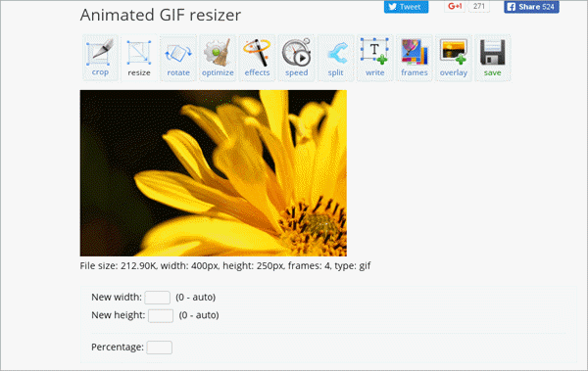
Task: Open the overlay tool
Action: (x=454, y=58)
